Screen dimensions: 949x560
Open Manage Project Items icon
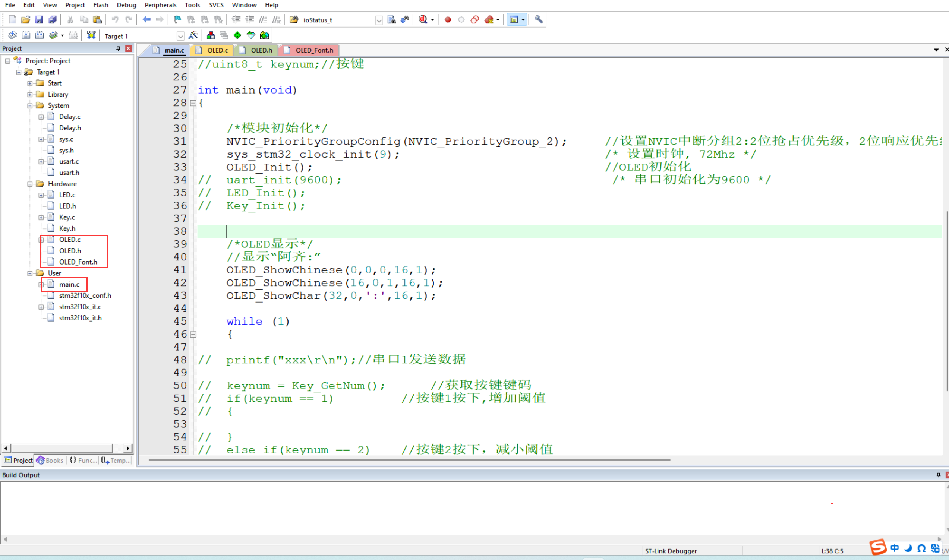[211, 35]
